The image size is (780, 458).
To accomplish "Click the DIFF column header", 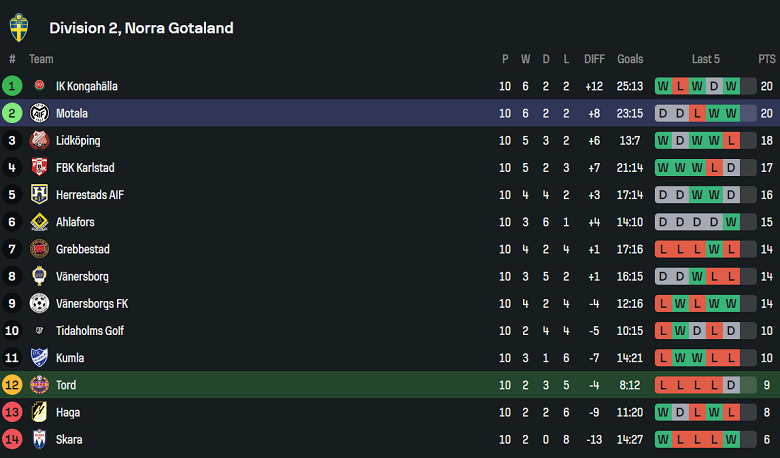I will pos(594,59).
